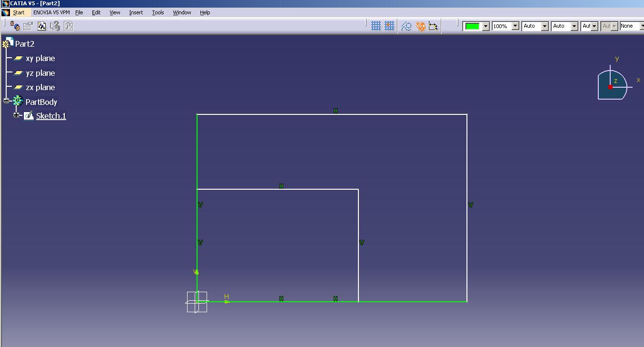The height and width of the screenshot is (347, 644).
Task: Click the disabled gray Auto dropdown
Action: pyautogui.click(x=609, y=26)
